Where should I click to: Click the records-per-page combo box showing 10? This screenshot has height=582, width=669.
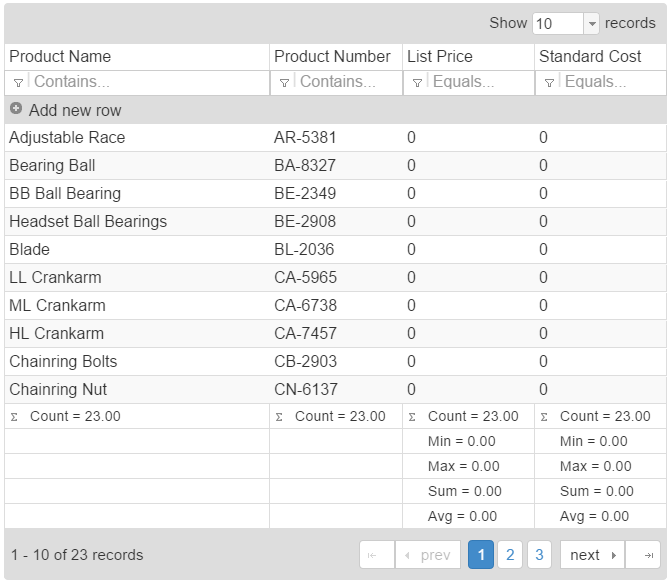pos(557,24)
